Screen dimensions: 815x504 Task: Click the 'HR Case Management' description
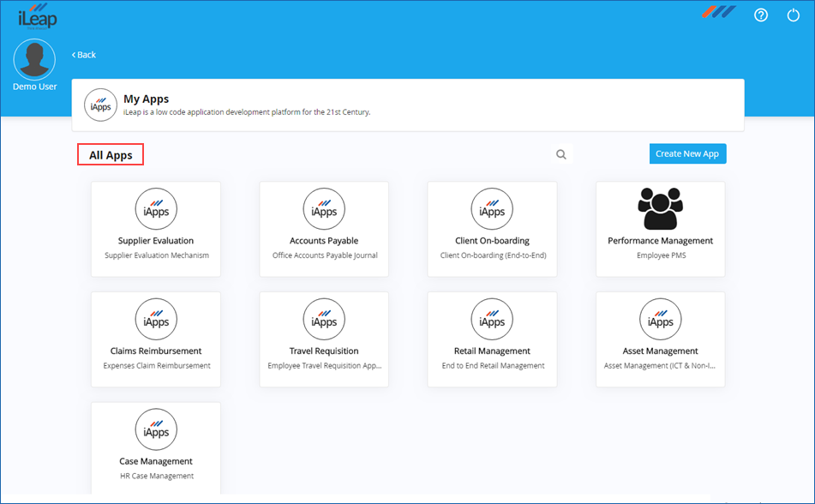click(x=157, y=476)
